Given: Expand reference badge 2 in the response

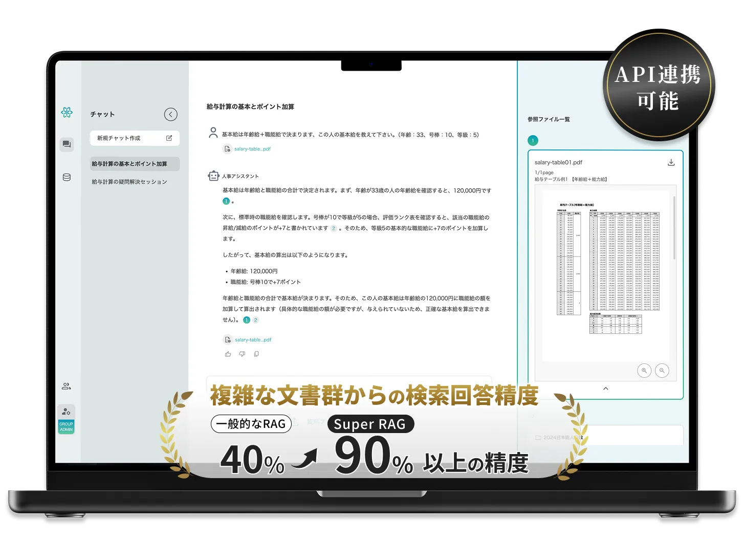Looking at the screenshot, I should tap(332, 229).
